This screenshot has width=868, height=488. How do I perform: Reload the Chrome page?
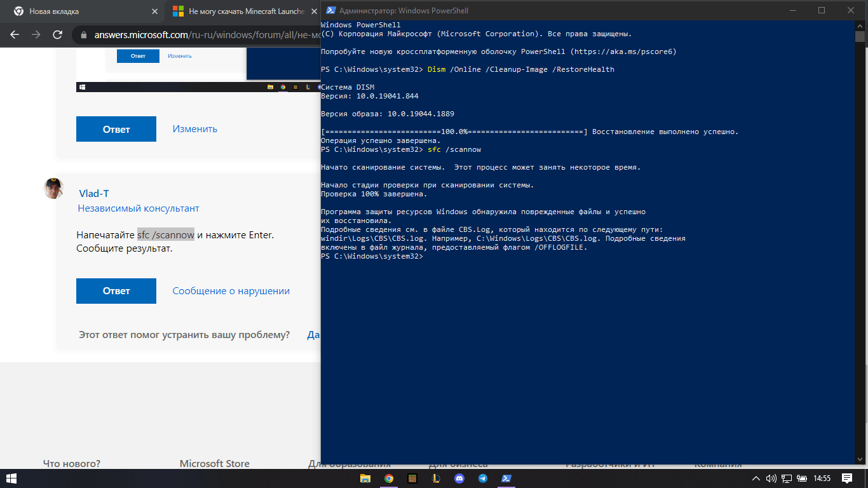[58, 34]
